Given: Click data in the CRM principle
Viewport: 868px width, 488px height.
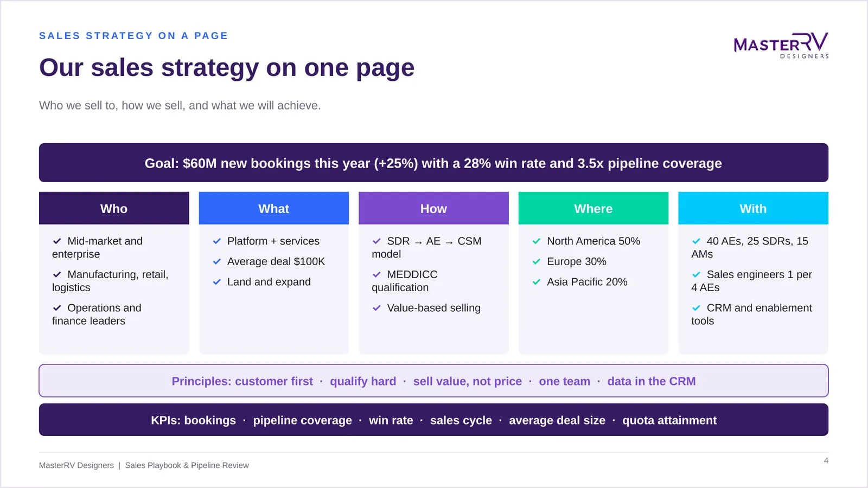Looking at the screenshot, I should [652, 381].
